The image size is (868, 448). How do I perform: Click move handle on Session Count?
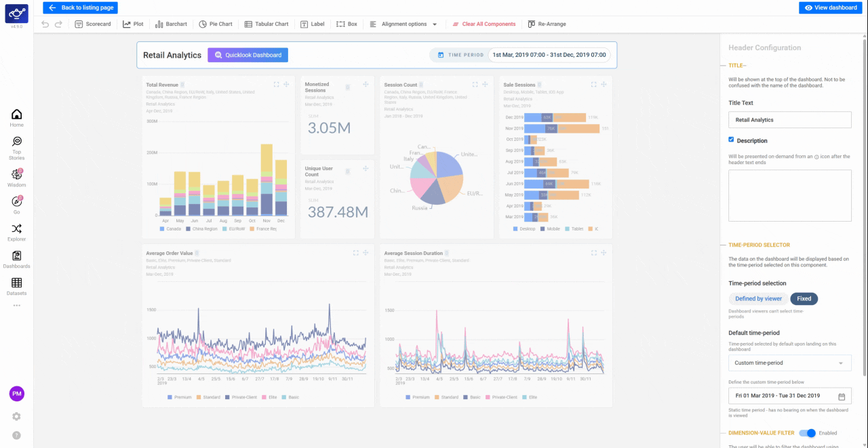[x=485, y=85]
